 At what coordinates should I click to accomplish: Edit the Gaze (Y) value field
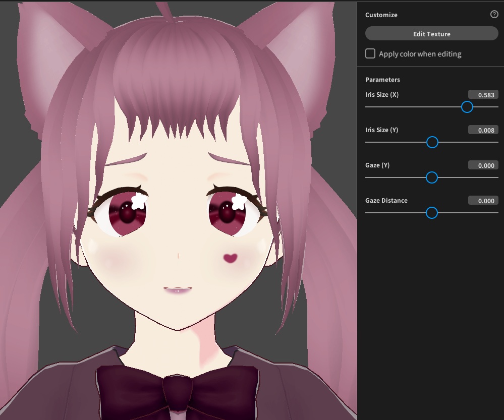[483, 165]
